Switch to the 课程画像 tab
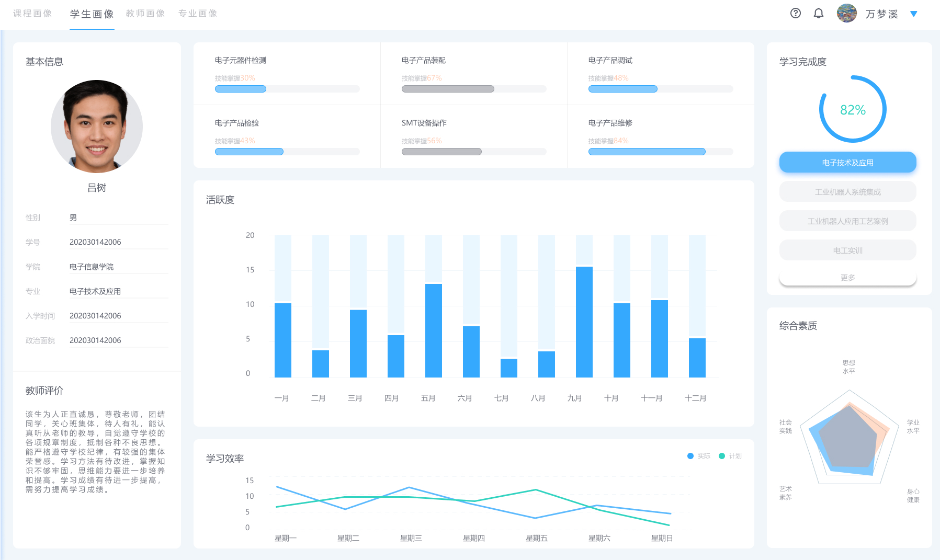Viewport: 940px width, 560px height. [x=32, y=14]
